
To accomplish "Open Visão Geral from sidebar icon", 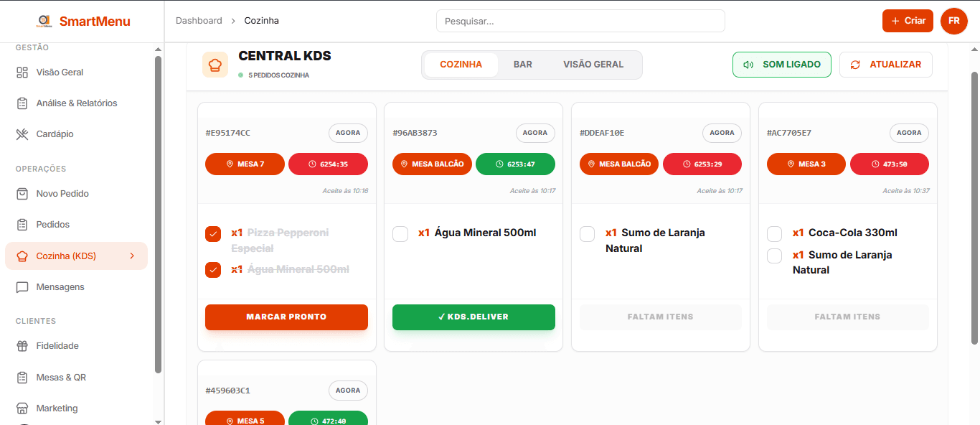I will pyautogui.click(x=22, y=73).
